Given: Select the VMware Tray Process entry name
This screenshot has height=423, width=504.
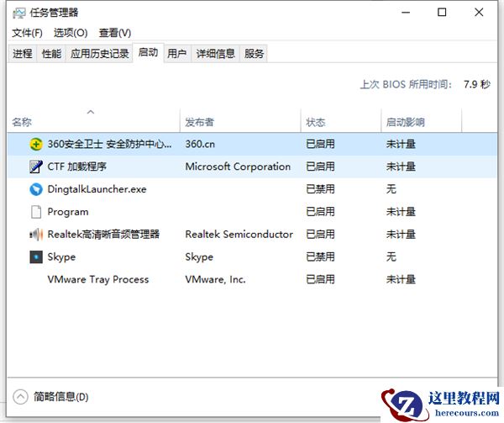Looking at the screenshot, I should click(98, 279).
